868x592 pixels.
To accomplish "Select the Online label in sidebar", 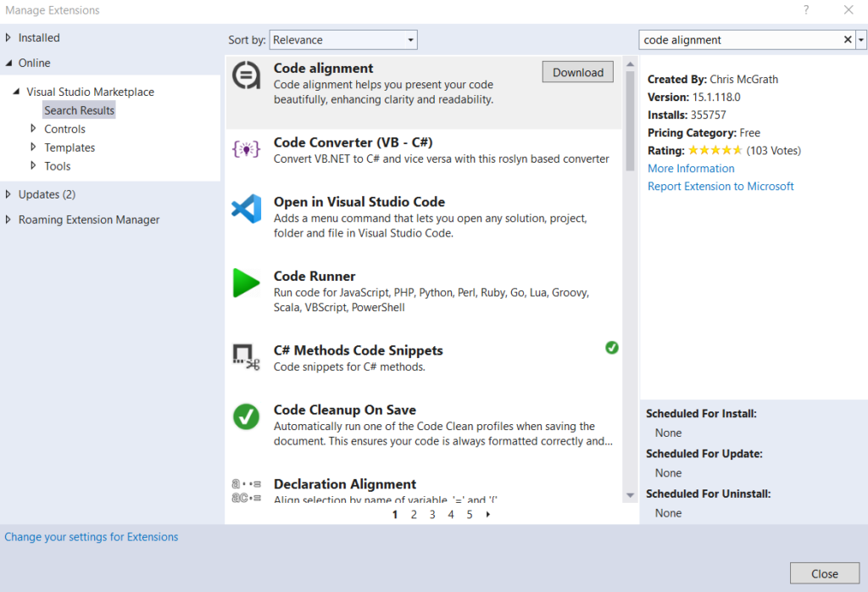I will [x=34, y=63].
